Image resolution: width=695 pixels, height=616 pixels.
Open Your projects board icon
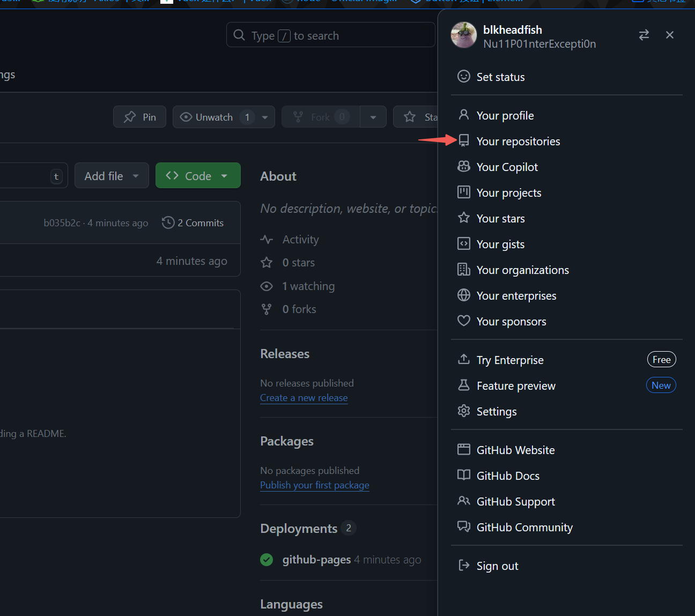tap(464, 192)
